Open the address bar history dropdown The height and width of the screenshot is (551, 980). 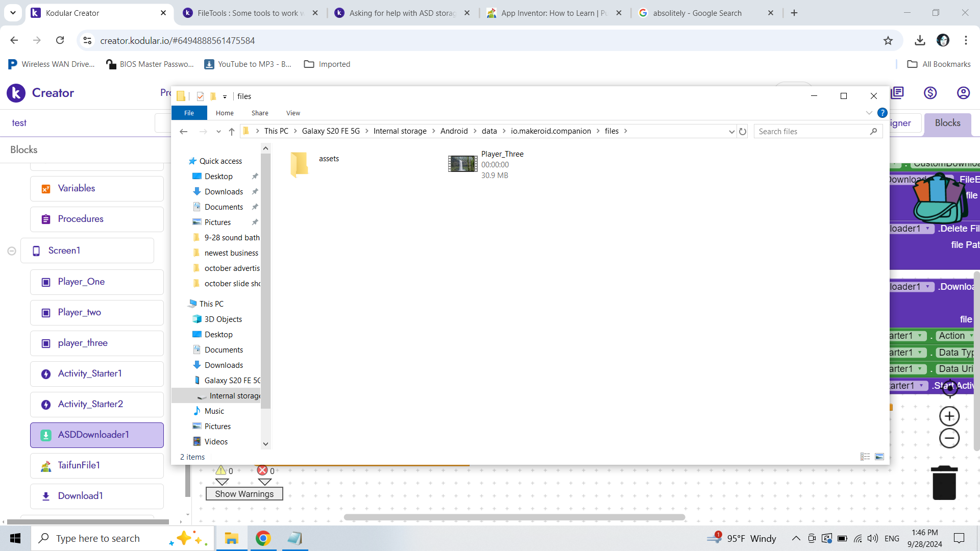731,132
